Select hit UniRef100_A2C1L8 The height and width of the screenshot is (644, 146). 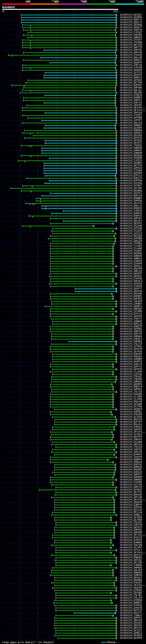point(131,233)
